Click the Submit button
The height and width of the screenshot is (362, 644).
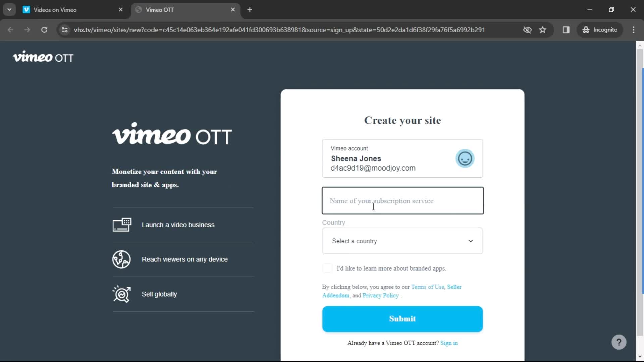(402, 319)
